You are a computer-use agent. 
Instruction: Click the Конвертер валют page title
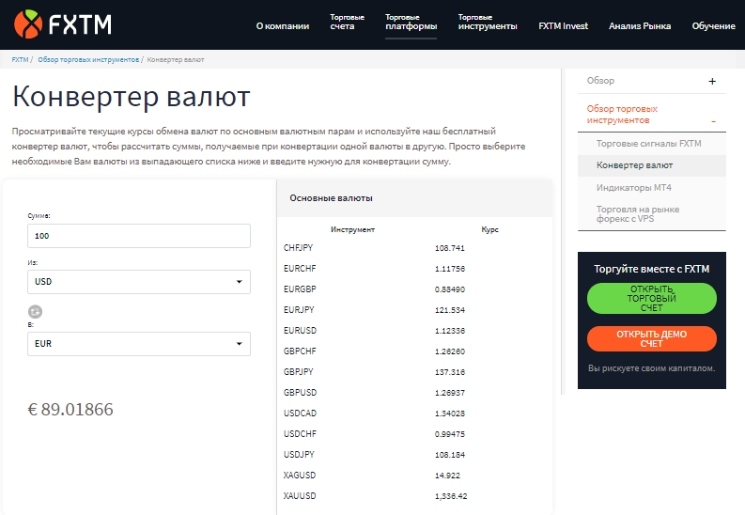[x=131, y=96]
